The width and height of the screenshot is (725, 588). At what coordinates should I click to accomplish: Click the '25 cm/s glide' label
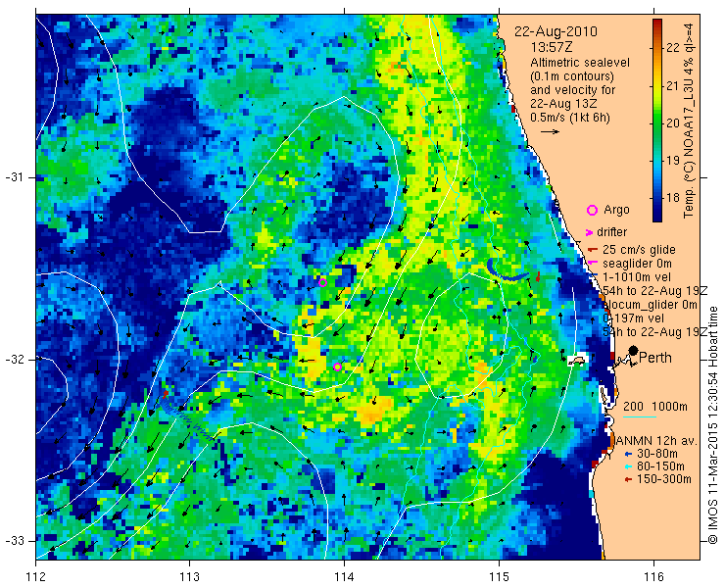click(639, 250)
